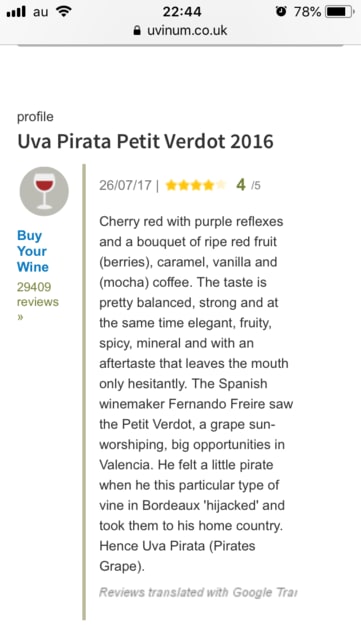The image size is (361, 640).
Task: Tap the red wine glass avatar
Action: tap(44, 191)
